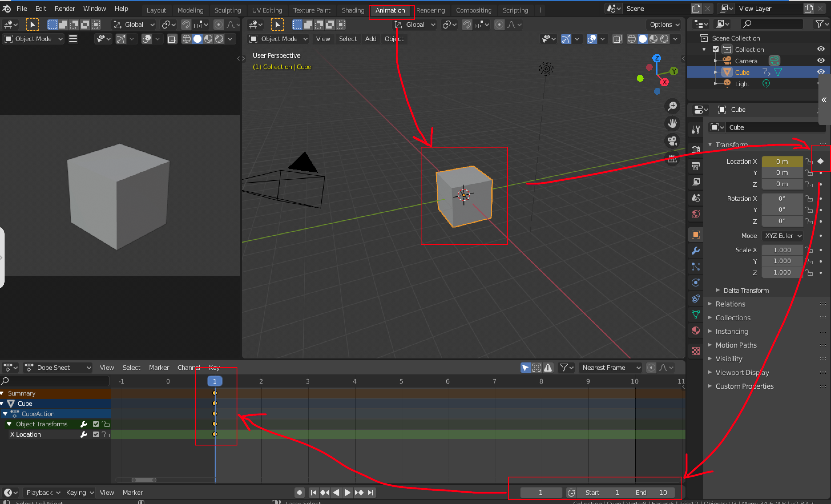831x504 pixels.
Task: Open the Key menu in Dope Sheet
Action: 214,367
